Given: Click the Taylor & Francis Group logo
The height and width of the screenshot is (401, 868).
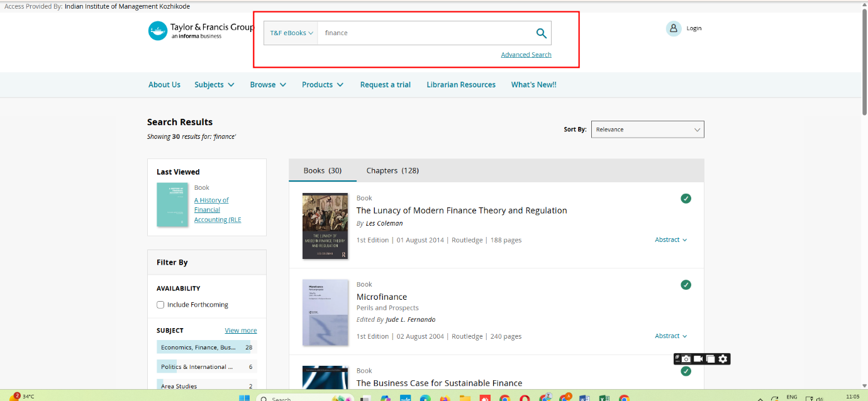Looking at the screenshot, I should (x=201, y=31).
